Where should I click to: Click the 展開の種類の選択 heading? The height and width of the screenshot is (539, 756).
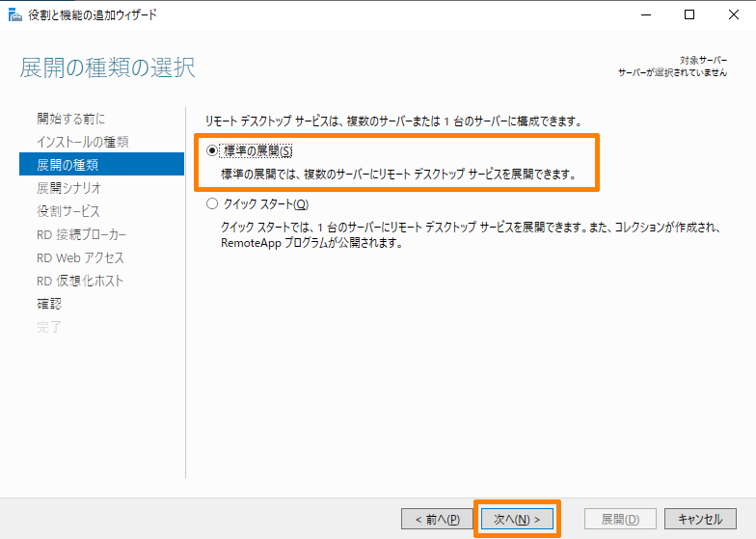coord(108,67)
